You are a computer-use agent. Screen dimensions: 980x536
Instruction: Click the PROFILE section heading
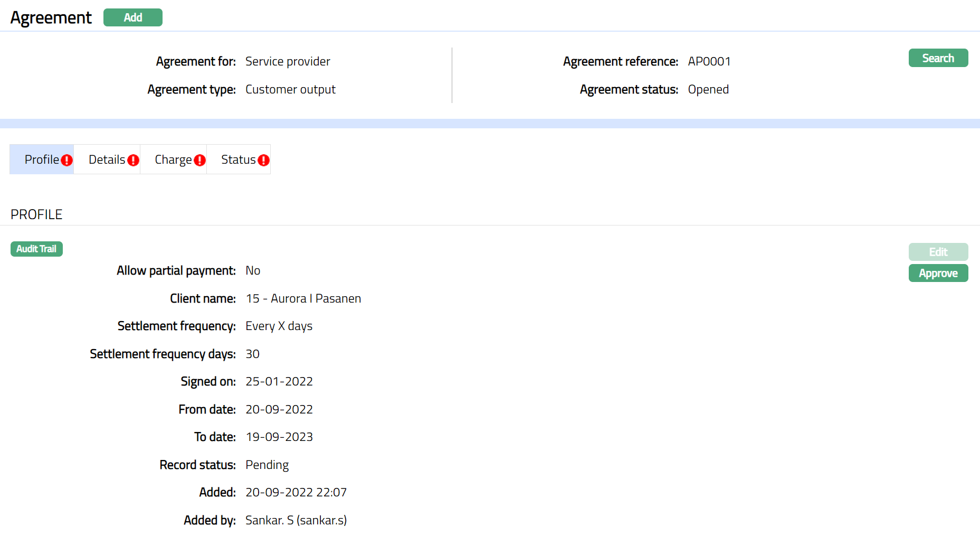tap(36, 214)
